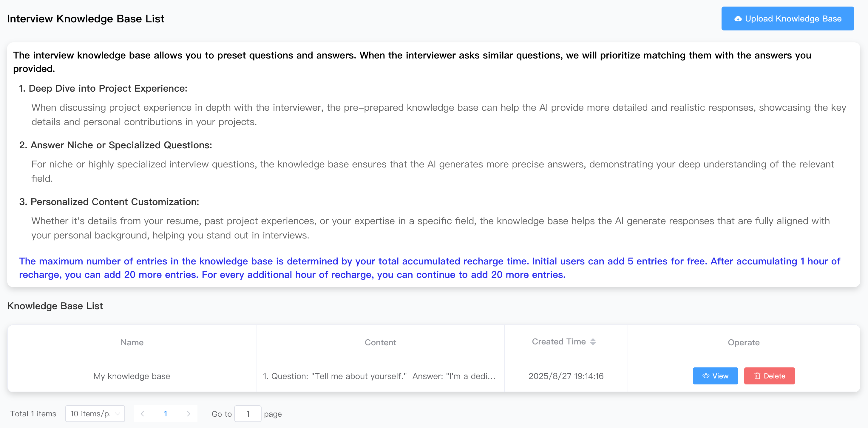Click the eye icon in View button
This screenshot has width=868, height=428.
pos(706,376)
